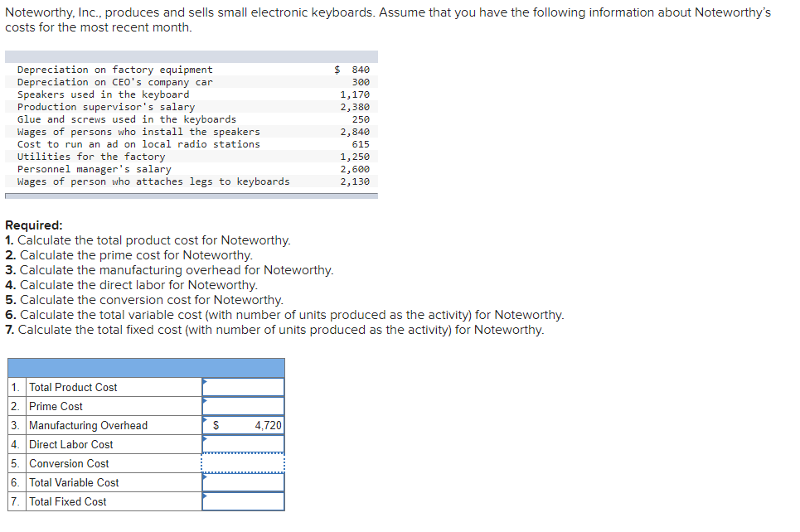Click requirement 5 about conversion cost
This screenshot has width=800, height=532.
[144, 300]
